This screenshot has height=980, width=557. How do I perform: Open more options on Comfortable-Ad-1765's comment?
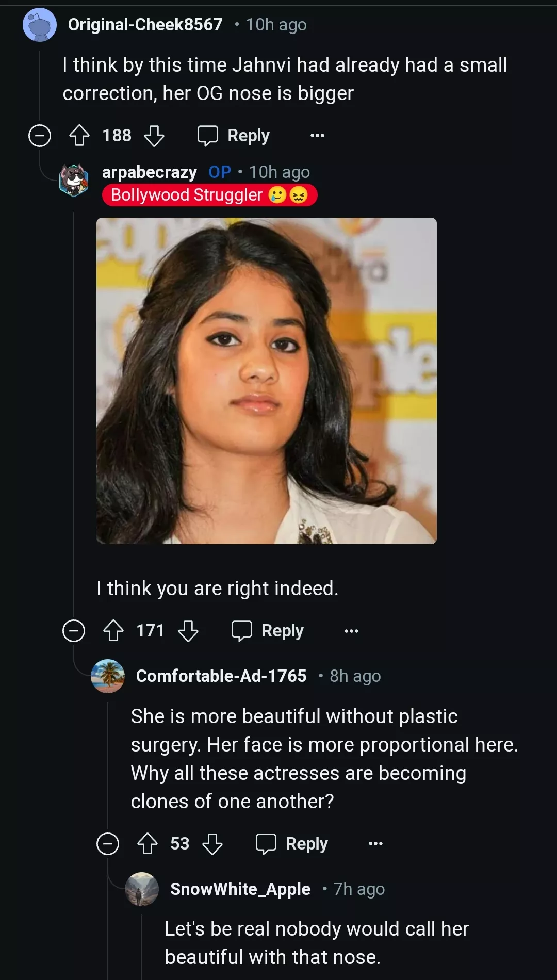click(375, 844)
